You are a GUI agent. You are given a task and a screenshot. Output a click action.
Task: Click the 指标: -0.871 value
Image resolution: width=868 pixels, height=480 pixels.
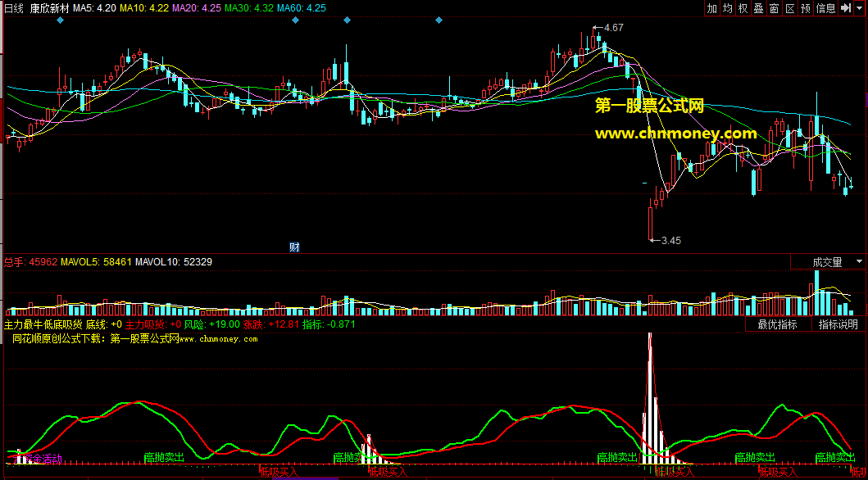pyautogui.click(x=329, y=324)
